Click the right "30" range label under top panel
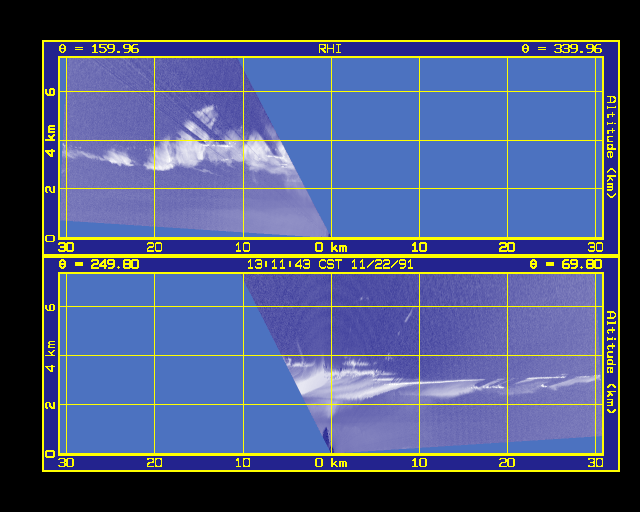This screenshot has height=512, width=640. [x=596, y=247]
